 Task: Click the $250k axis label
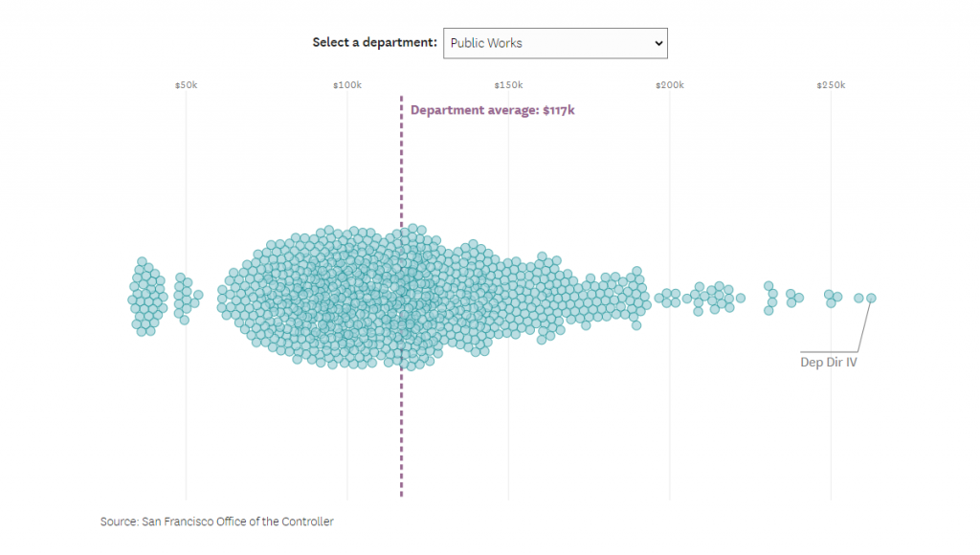[831, 84]
